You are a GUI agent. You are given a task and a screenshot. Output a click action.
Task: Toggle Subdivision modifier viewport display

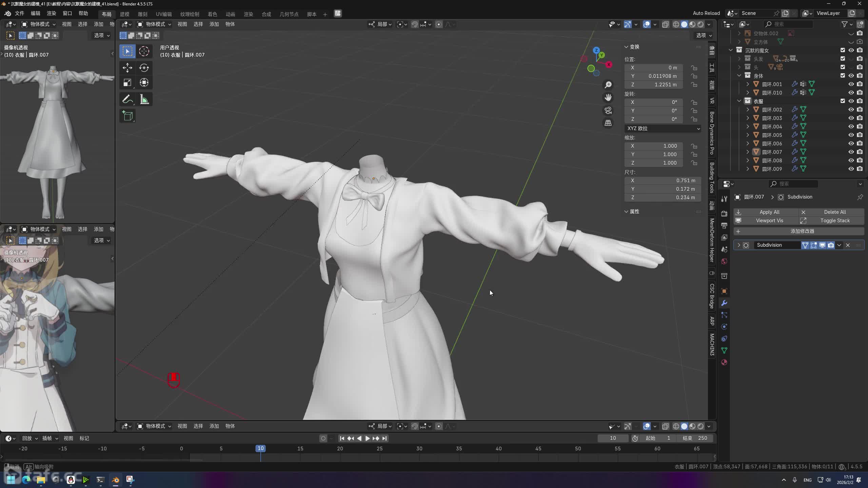pos(822,245)
